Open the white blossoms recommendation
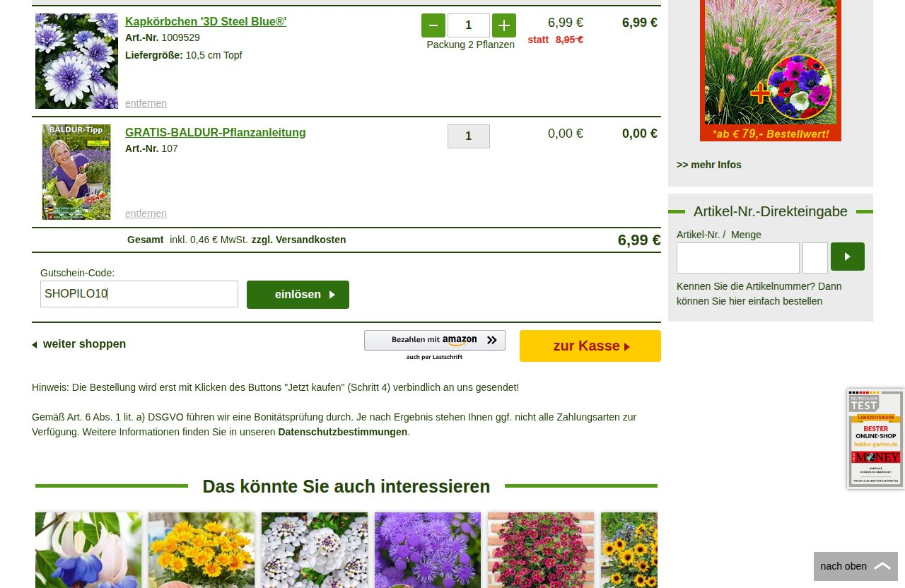 pos(315,550)
